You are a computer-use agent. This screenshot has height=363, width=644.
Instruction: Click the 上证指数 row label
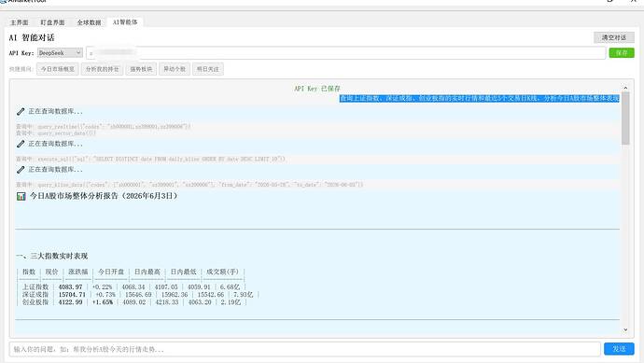[35, 287]
